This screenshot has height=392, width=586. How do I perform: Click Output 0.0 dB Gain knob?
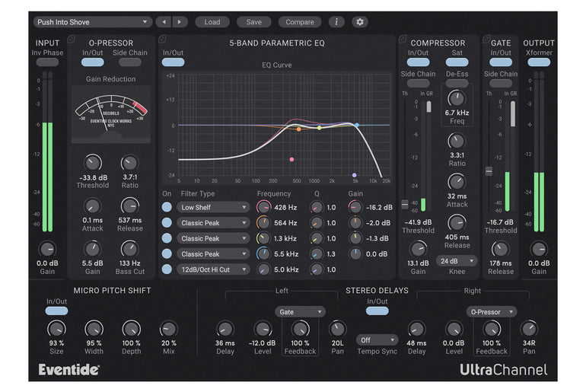coord(539,249)
